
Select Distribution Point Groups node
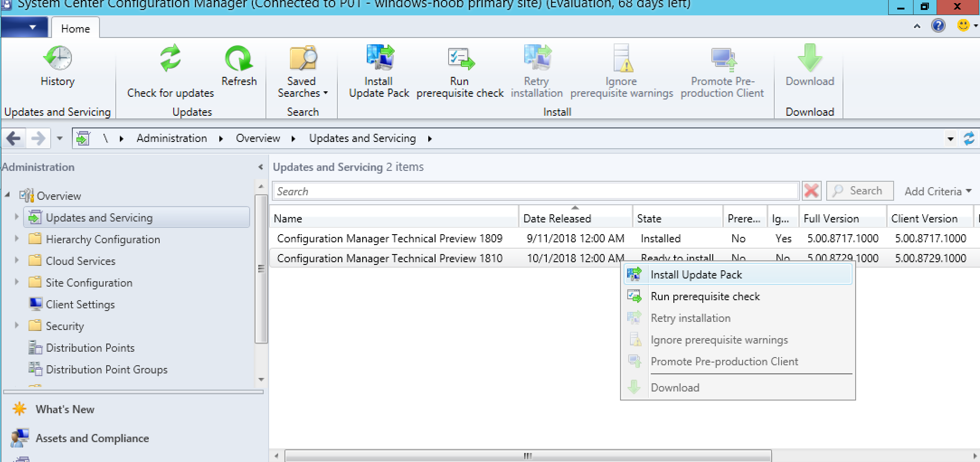coord(106,369)
